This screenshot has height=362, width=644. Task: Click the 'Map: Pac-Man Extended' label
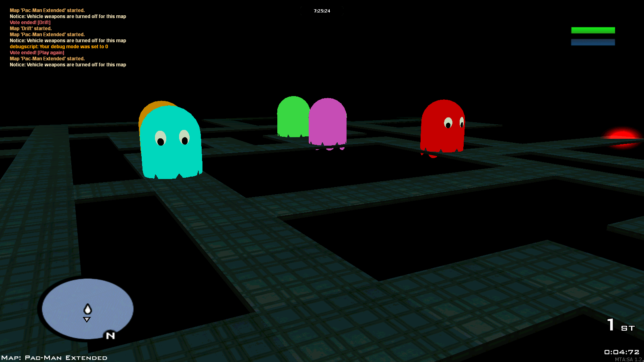54,358
